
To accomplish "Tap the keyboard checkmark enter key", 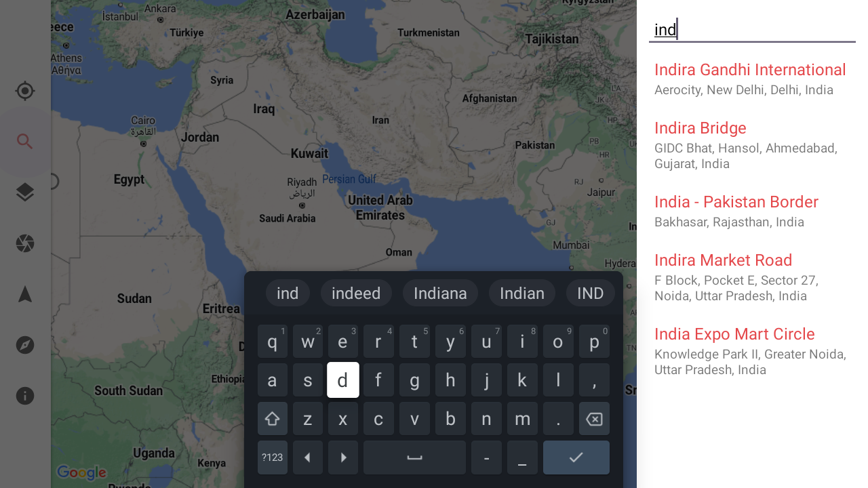I will [x=576, y=457].
